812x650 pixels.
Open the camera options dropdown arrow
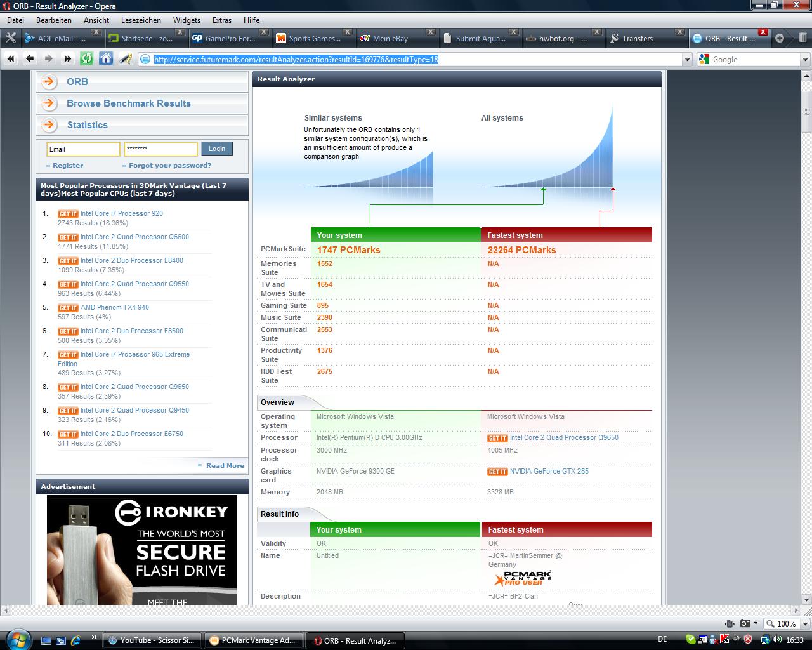pyautogui.click(x=756, y=623)
